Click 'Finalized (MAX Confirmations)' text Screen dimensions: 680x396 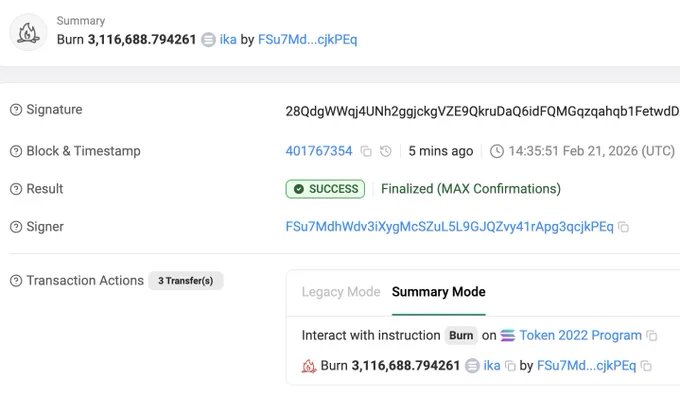coord(471,189)
